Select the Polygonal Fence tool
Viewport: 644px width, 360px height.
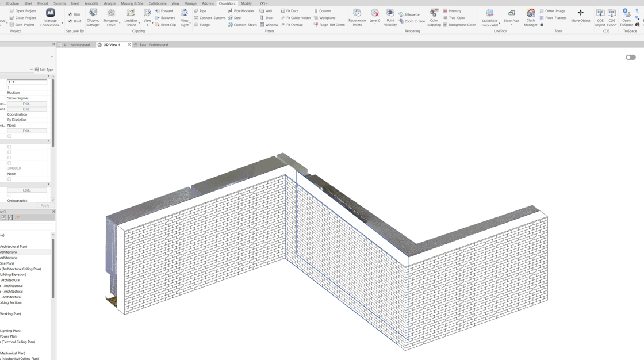[x=111, y=18]
